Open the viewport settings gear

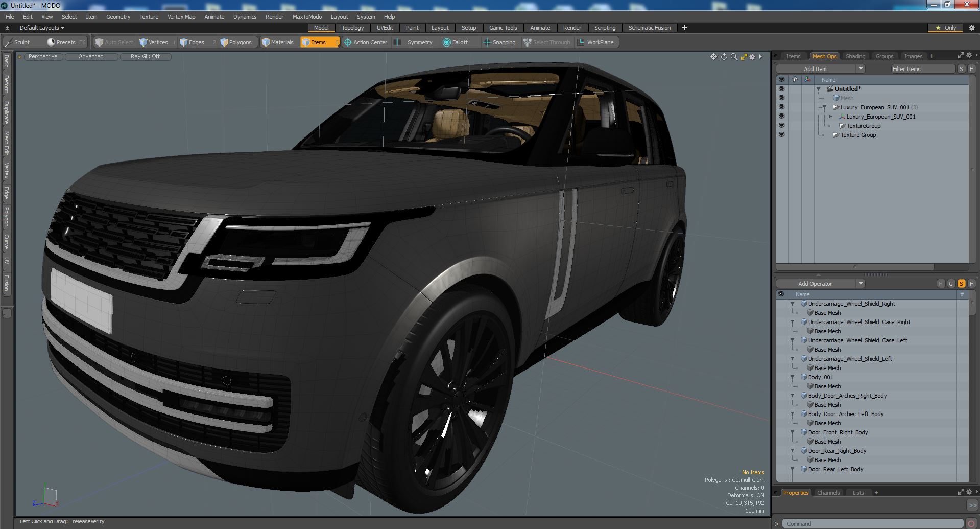click(x=752, y=57)
